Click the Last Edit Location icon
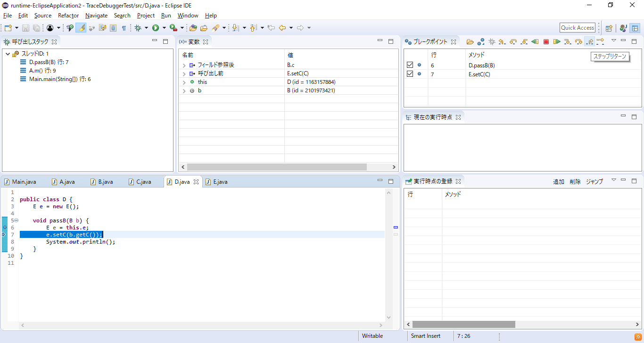 271,28
